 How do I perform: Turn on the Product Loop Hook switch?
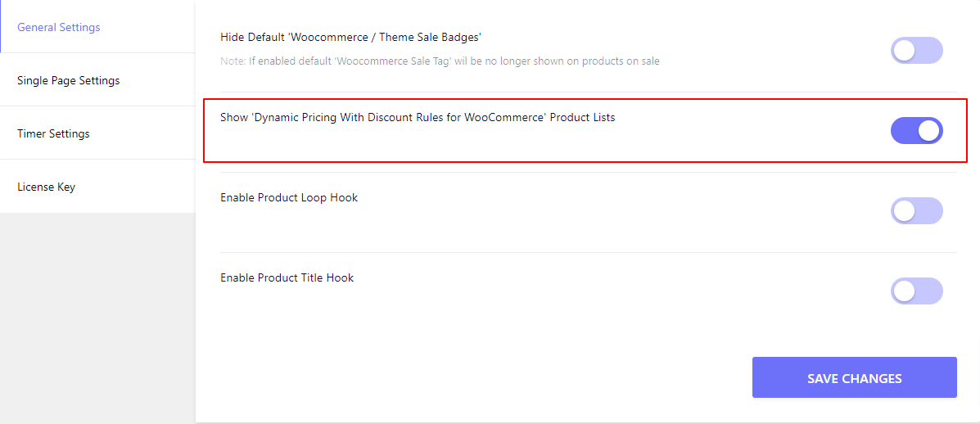(916, 211)
